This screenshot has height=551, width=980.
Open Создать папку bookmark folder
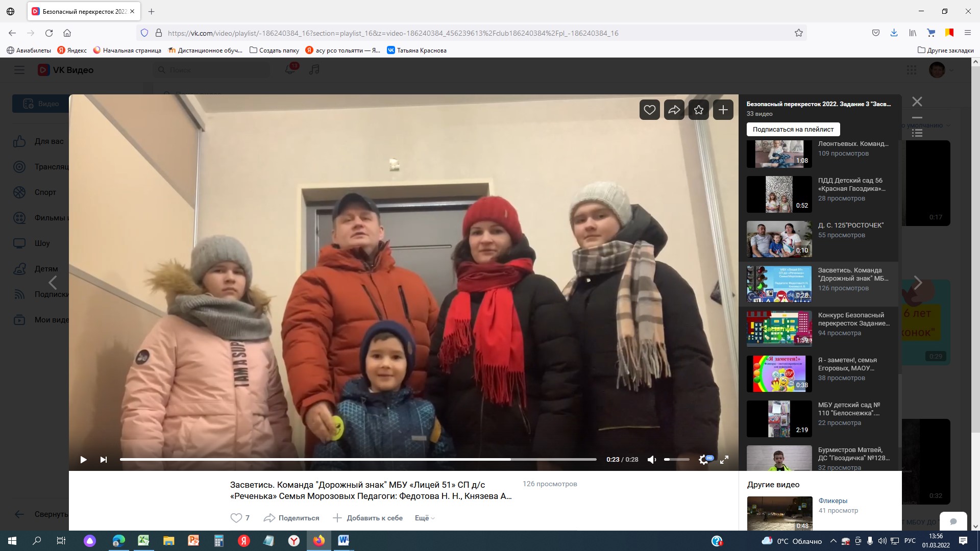point(274,50)
